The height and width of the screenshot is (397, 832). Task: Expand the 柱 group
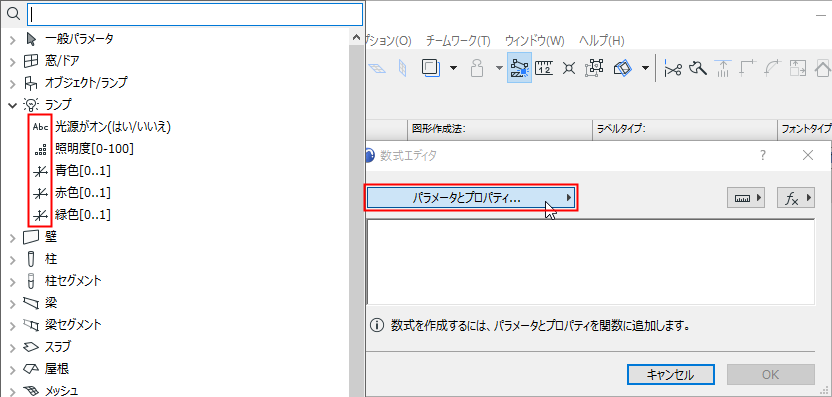pos(13,259)
